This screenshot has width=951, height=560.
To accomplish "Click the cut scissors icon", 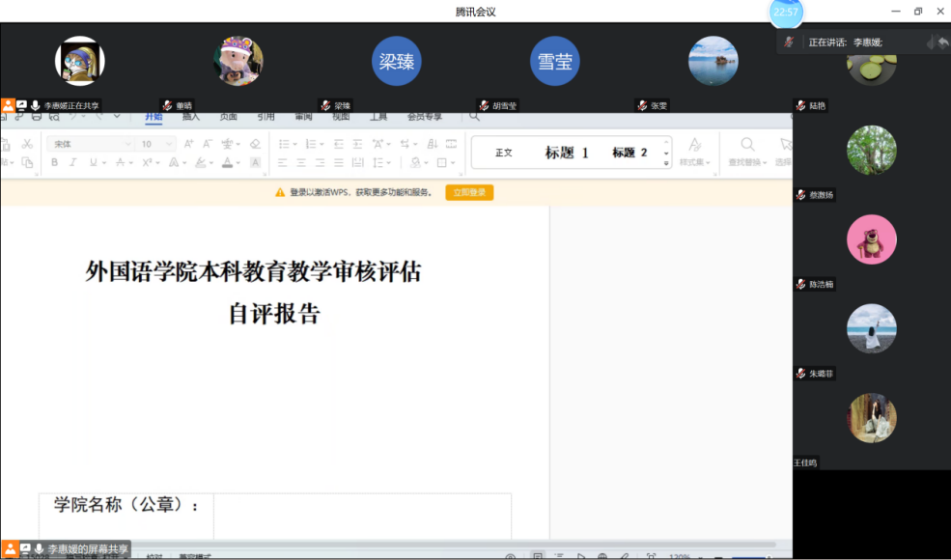I will [27, 144].
